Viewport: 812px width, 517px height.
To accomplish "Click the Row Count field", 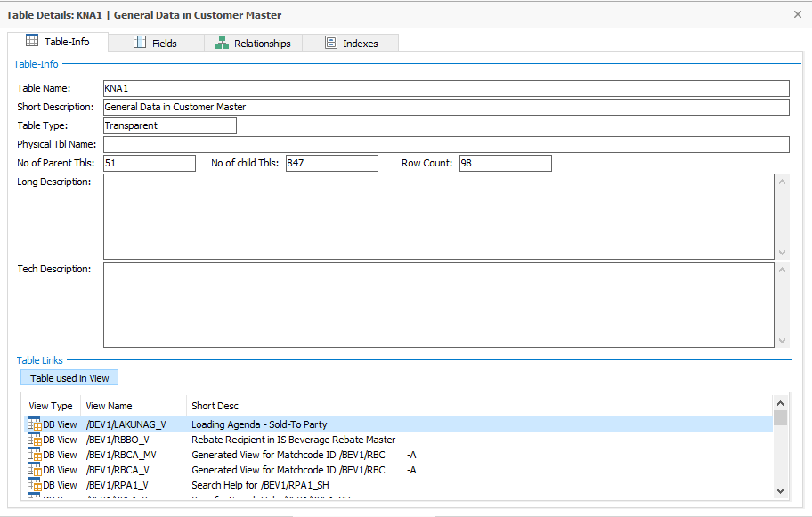I will tap(506, 163).
